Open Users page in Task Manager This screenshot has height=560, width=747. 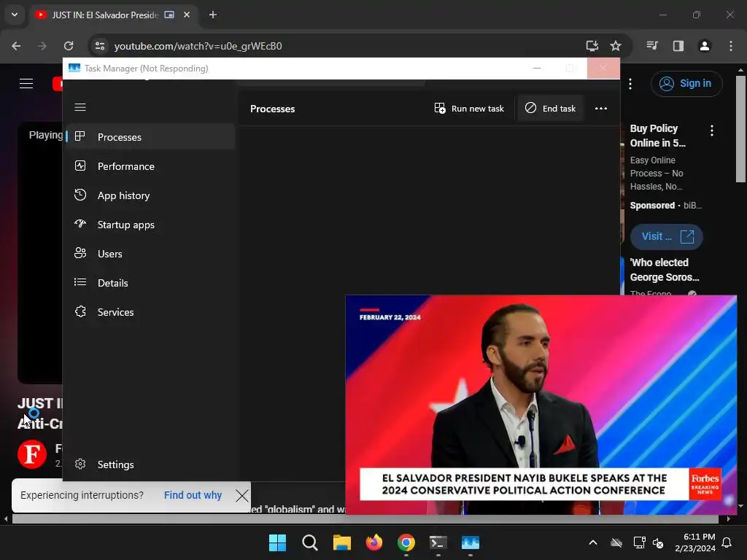click(x=150, y=254)
